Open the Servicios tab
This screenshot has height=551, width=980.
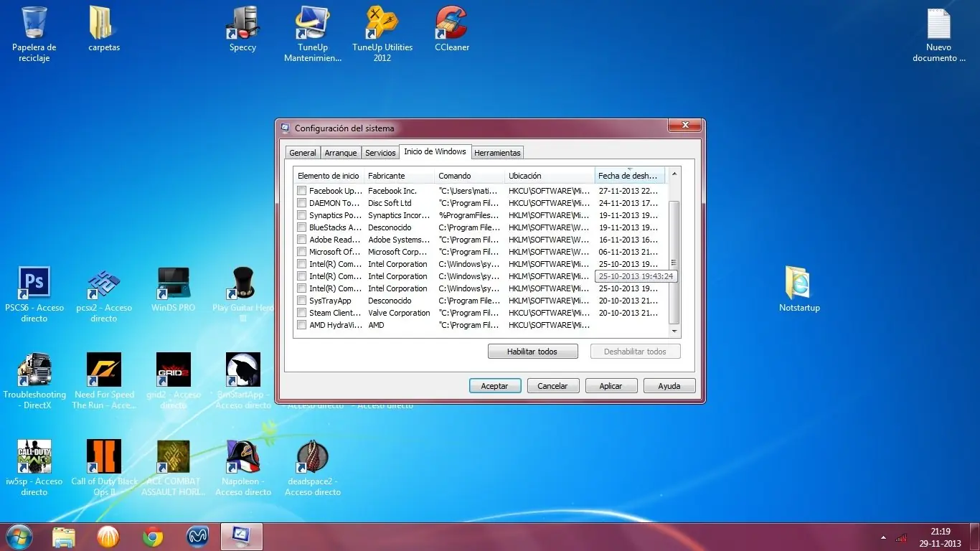pos(380,153)
